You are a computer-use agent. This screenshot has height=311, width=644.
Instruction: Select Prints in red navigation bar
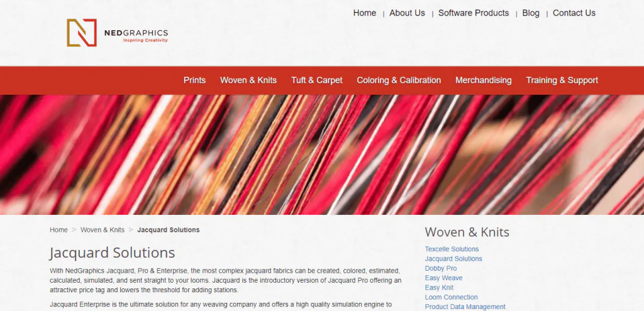click(195, 80)
